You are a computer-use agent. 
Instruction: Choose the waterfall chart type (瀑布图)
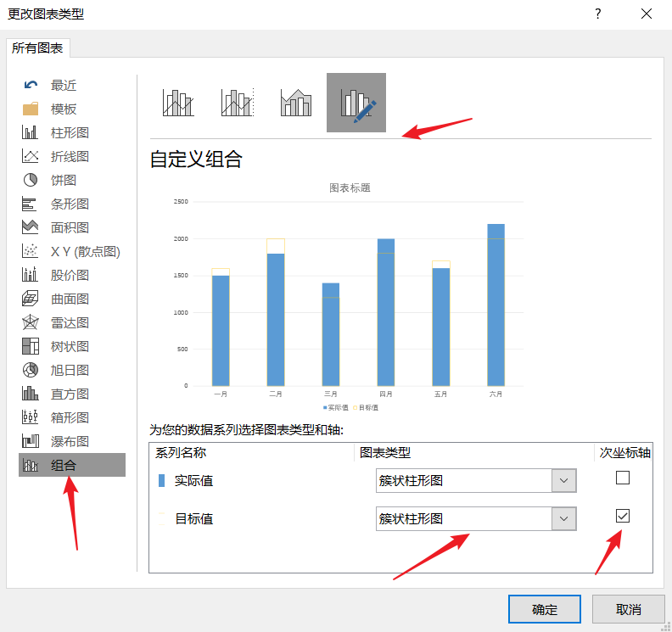(x=70, y=441)
